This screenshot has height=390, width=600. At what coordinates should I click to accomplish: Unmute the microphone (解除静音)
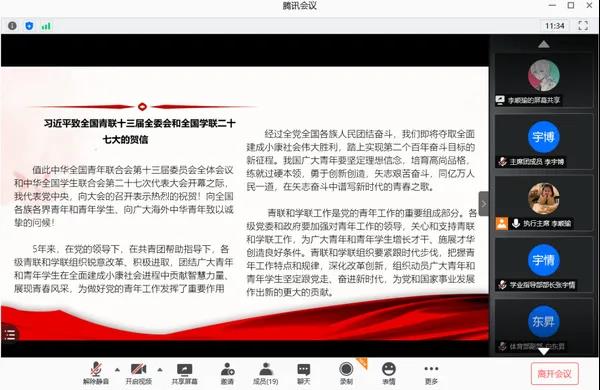point(96,373)
